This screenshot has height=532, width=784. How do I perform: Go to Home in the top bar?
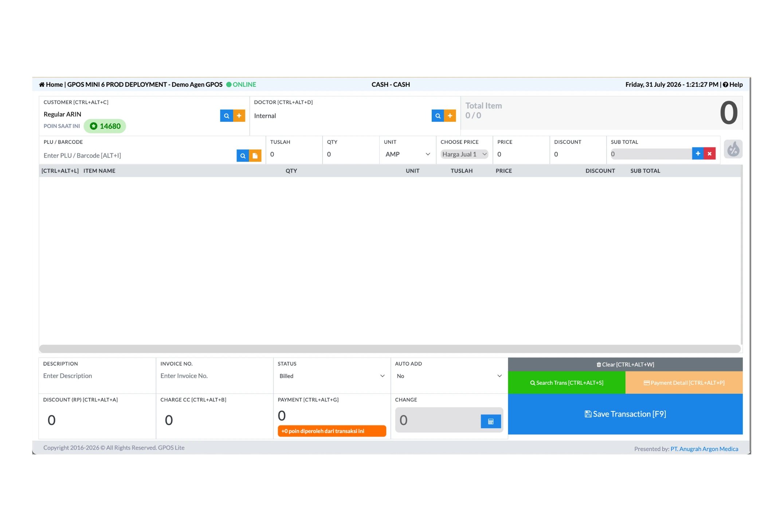click(x=51, y=85)
